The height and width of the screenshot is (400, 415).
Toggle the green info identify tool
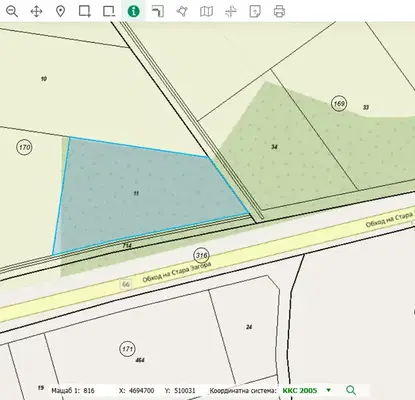pos(133,11)
